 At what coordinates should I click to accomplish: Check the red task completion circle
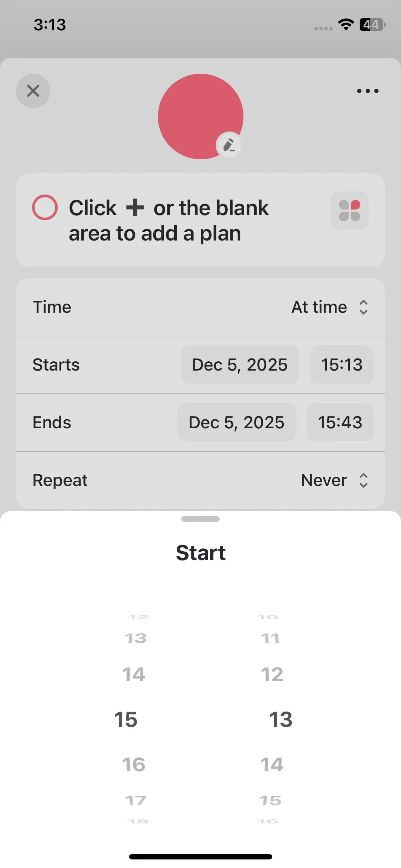pos(45,207)
